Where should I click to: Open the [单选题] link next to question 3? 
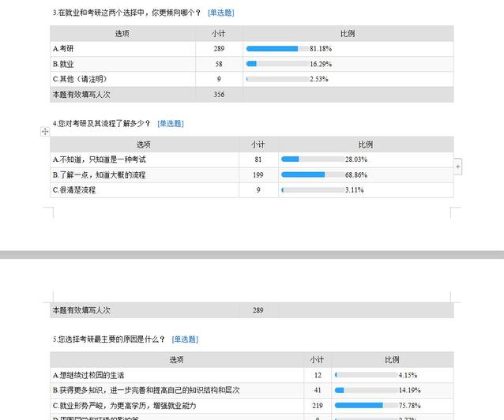click(x=220, y=13)
